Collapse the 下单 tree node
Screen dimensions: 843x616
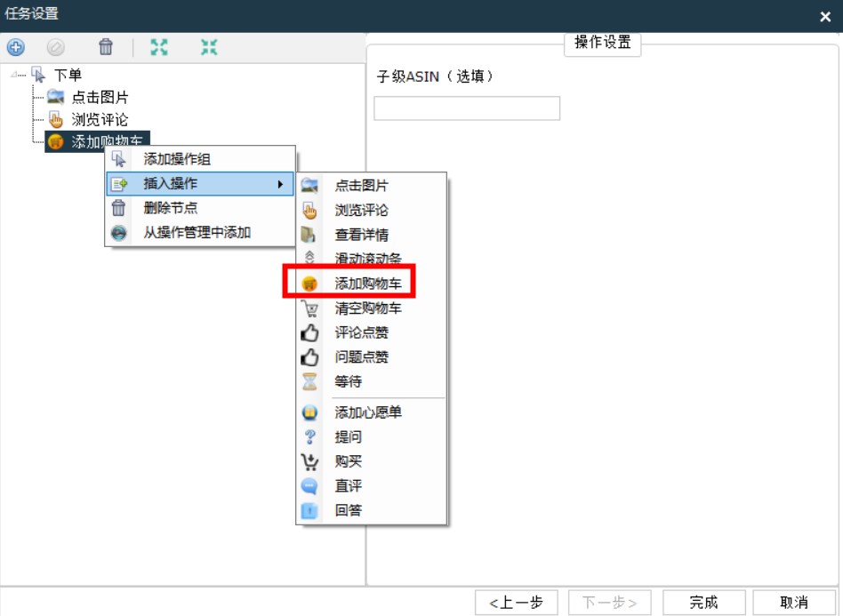[14, 75]
